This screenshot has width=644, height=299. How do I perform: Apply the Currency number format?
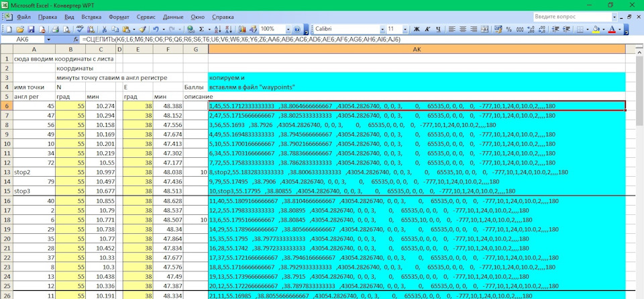498,30
